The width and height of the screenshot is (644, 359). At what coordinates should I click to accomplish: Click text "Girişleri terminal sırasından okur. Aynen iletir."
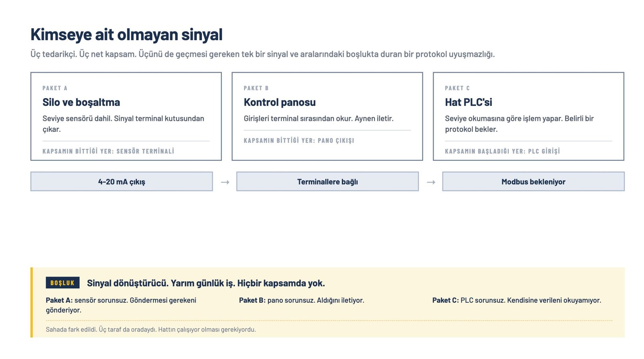pos(319,119)
